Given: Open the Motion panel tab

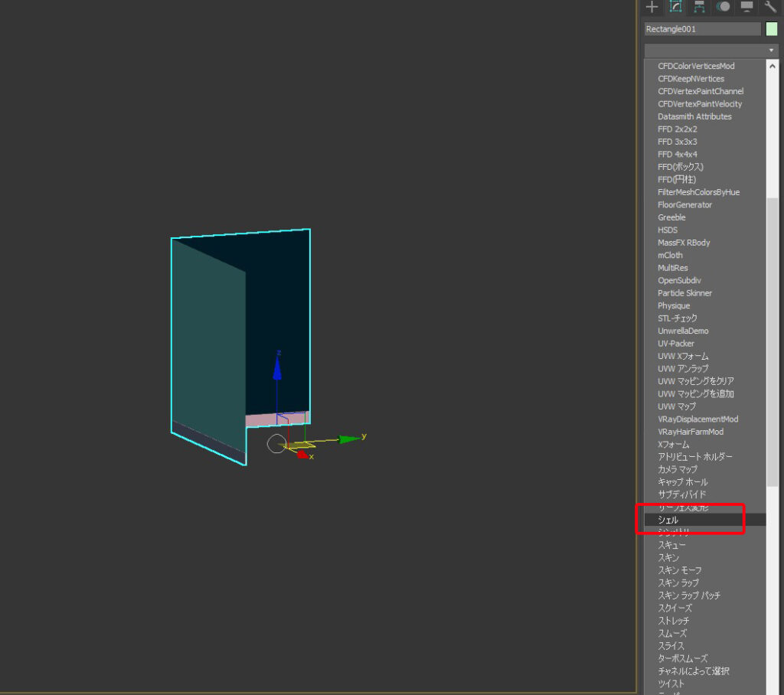Looking at the screenshot, I should click(x=723, y=7).
